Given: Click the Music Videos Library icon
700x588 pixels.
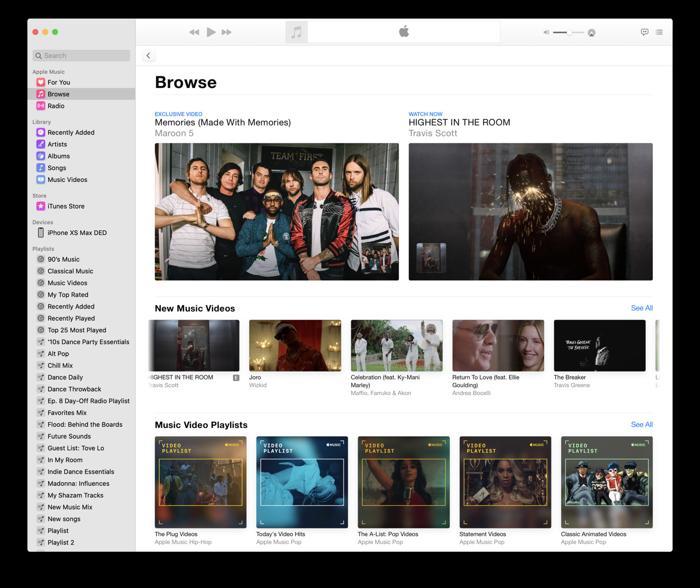Looking at the screenshot, I should (41, 180).
